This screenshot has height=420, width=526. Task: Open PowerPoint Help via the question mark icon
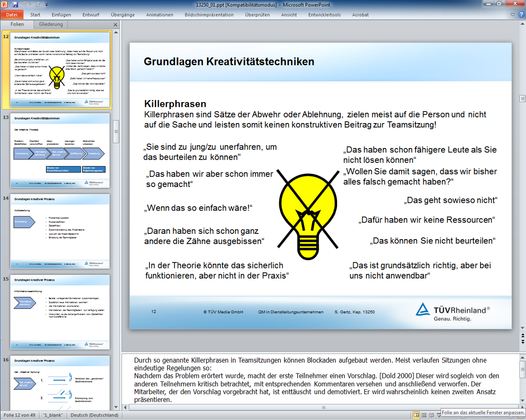(521, 14)
